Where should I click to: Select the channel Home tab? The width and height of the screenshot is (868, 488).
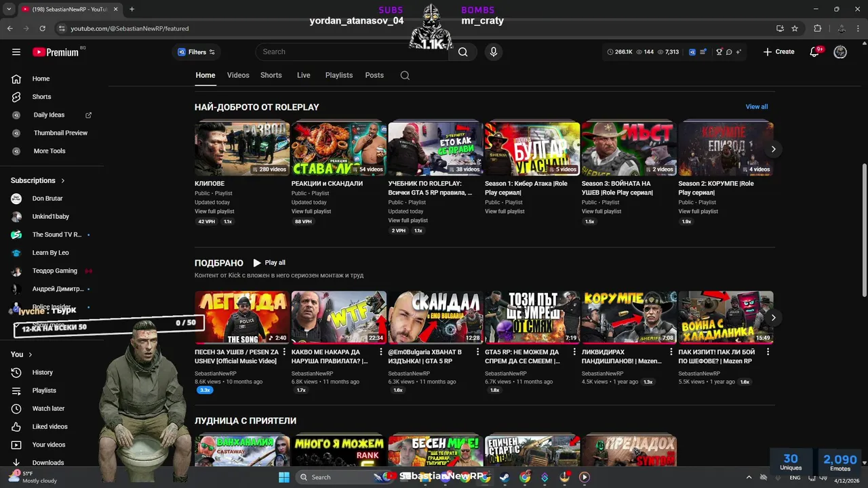(x=205, y=75)
